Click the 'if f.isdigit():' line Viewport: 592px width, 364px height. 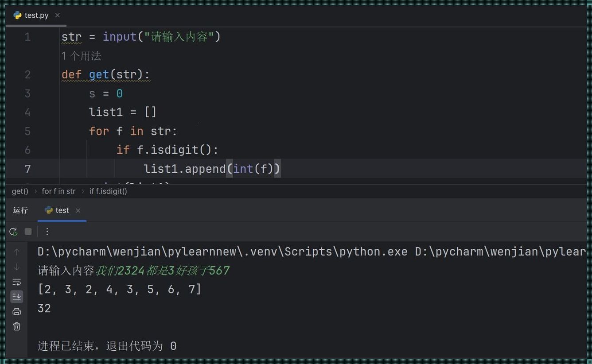[167, 150]
